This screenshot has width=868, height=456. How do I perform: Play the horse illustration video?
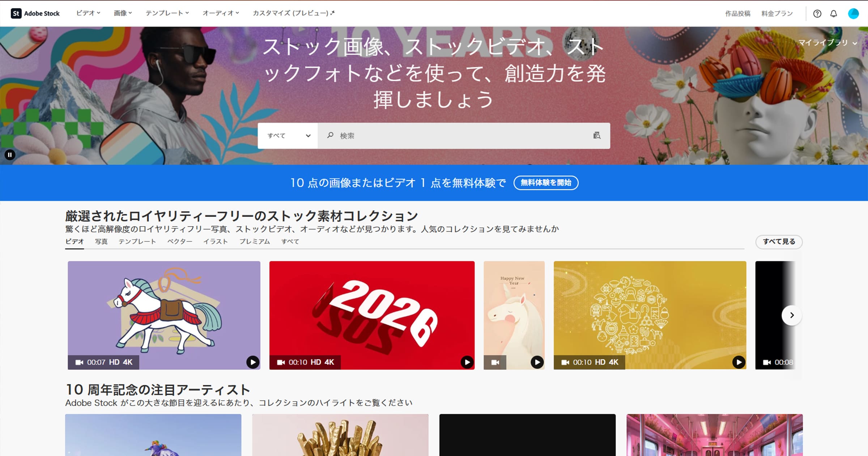(253, 362)
